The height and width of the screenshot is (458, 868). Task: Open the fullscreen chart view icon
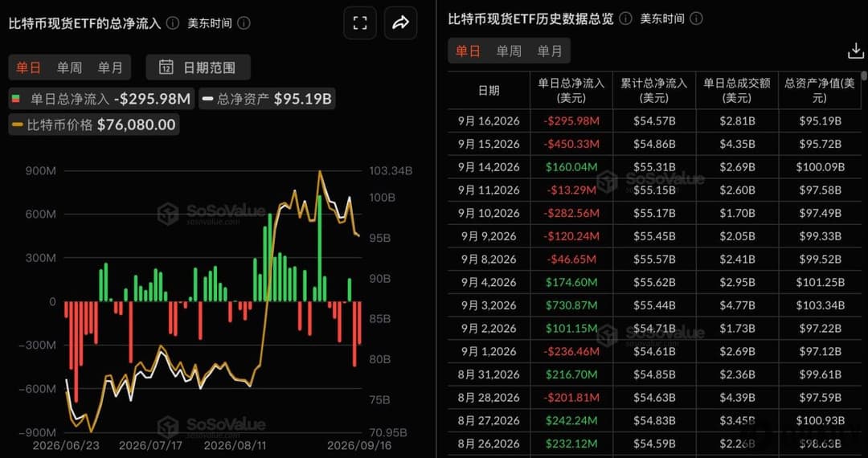(x=360, y=22)
